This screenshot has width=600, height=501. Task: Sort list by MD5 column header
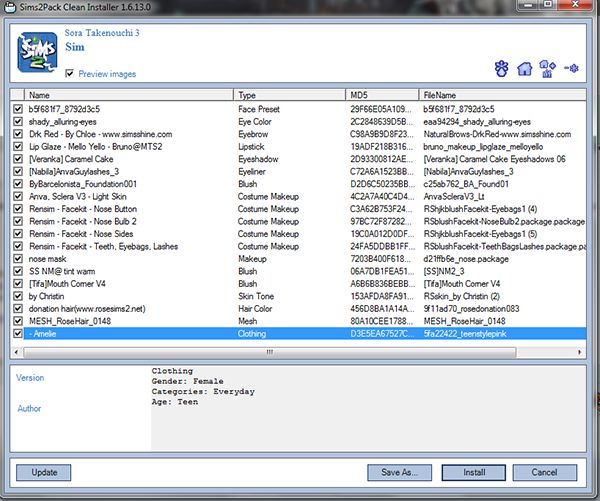[x=382, y=95]
